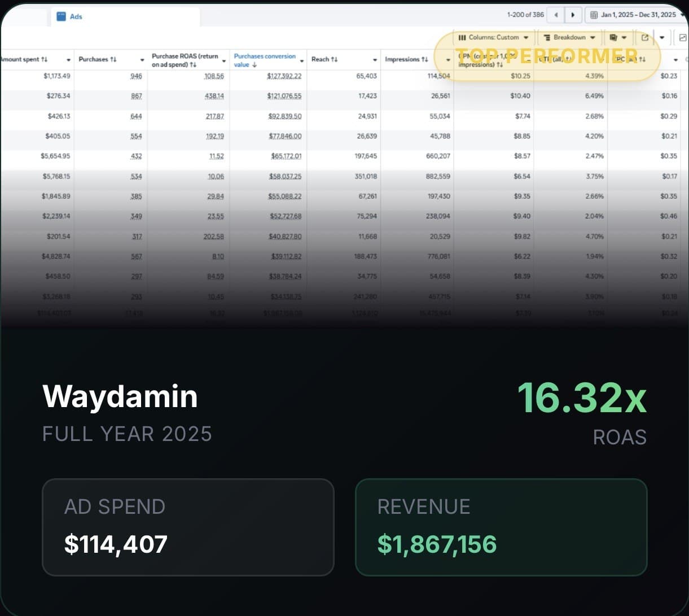The image size is (689, 616).
Task: Select amount spent cell $276.34
Action: (x=58, y=96)
